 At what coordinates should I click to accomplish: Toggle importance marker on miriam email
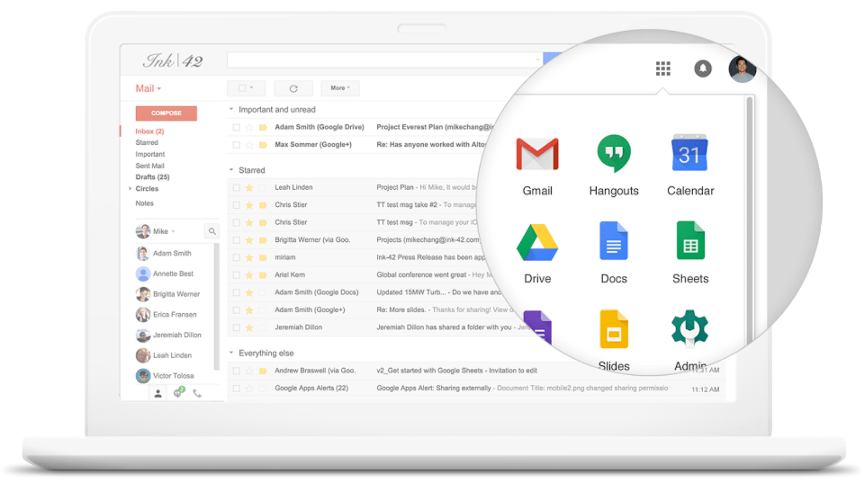pos(263,257)
